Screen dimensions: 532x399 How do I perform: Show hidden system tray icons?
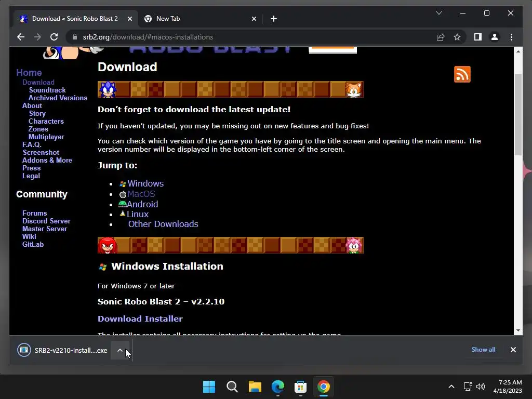click(451, 387)
